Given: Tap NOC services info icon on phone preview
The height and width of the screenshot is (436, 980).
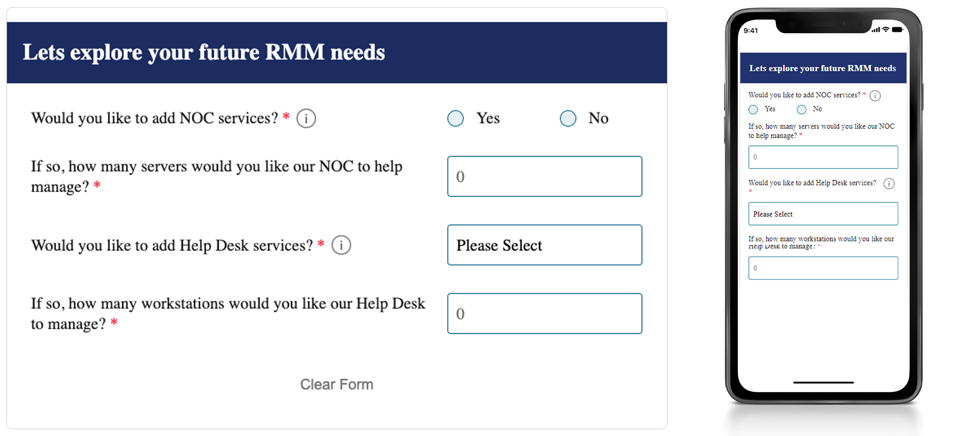Looking at the screenshot, I should pos(875,96).
